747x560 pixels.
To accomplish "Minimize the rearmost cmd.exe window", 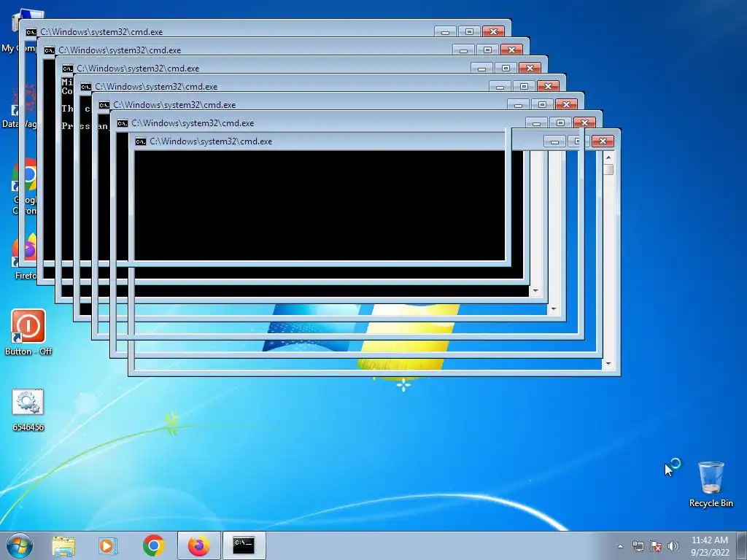I will 445,31.
